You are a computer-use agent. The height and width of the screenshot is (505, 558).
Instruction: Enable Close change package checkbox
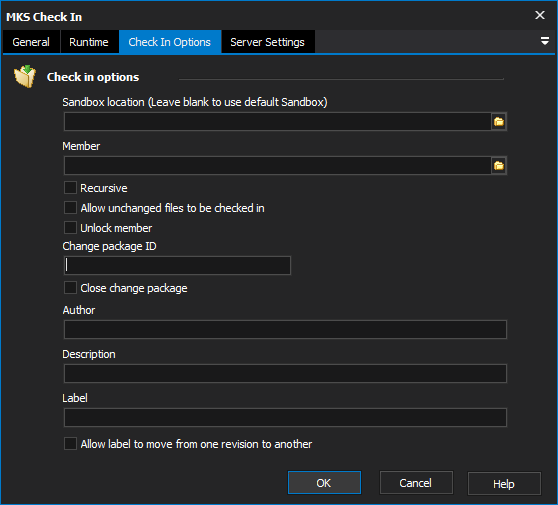[70, 288]
